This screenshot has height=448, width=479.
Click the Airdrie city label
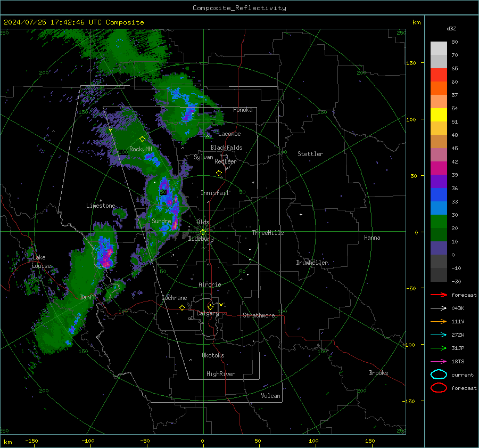(210, 284)
